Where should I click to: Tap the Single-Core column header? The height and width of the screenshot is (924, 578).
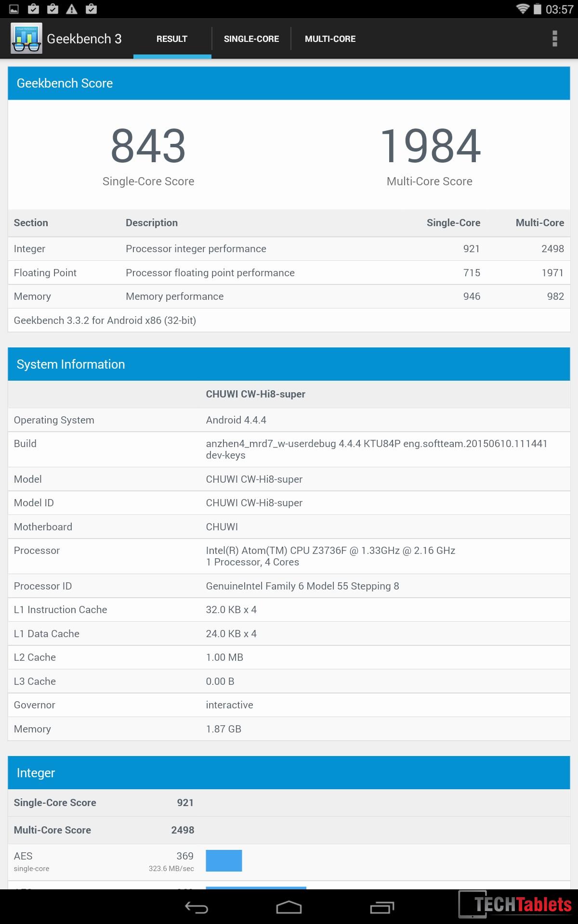[453, 223]
